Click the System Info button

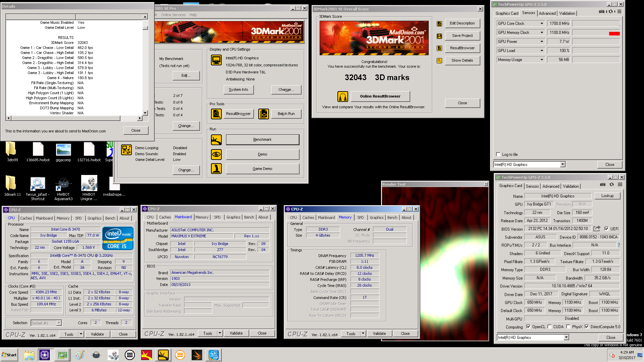pyautogui.click(x=238, y=90)
